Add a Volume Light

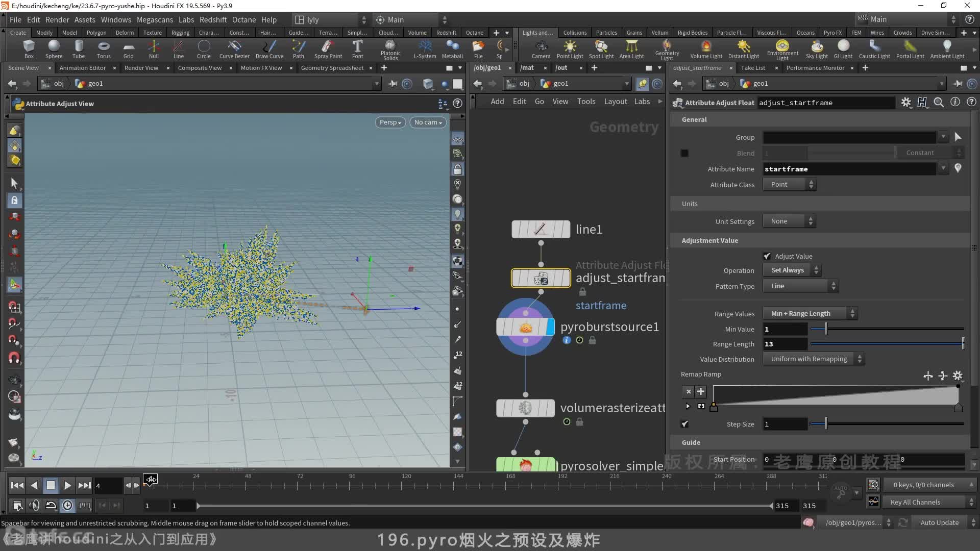coord(706,49)
